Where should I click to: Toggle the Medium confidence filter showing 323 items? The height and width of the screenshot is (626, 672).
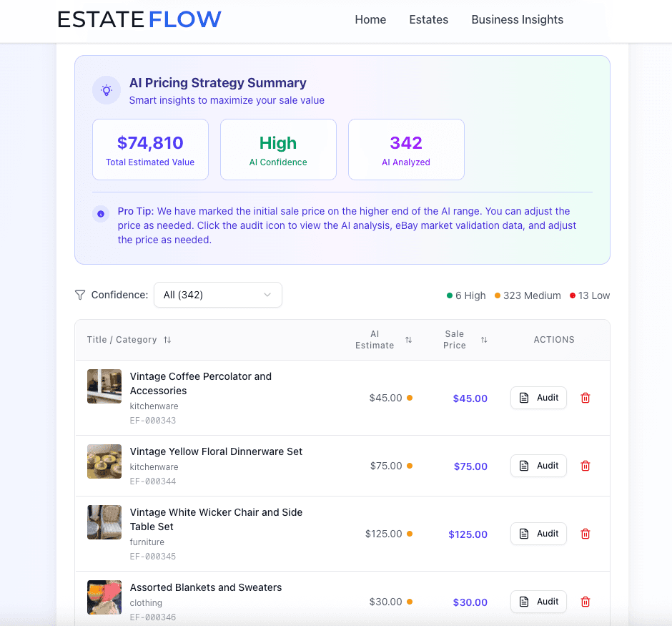527,295
